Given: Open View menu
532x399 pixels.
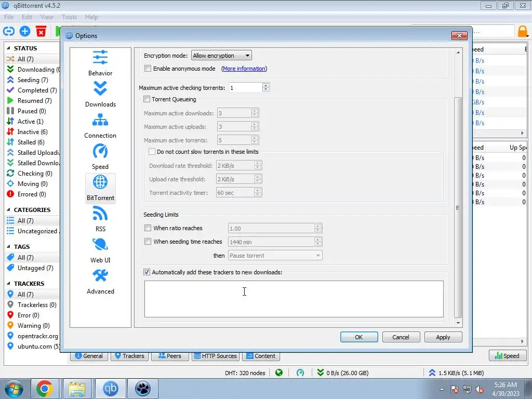Looking at the screenshot, I should tap(47, 17).
